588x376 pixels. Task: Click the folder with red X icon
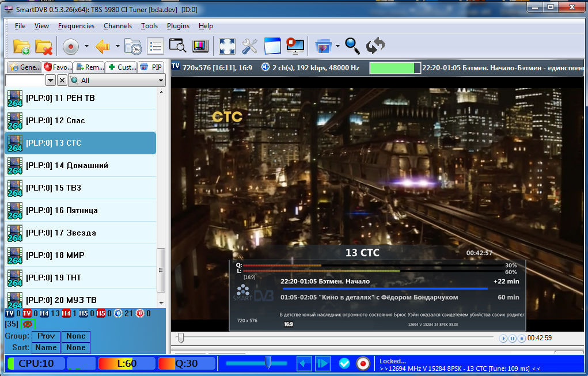(44, 47)
